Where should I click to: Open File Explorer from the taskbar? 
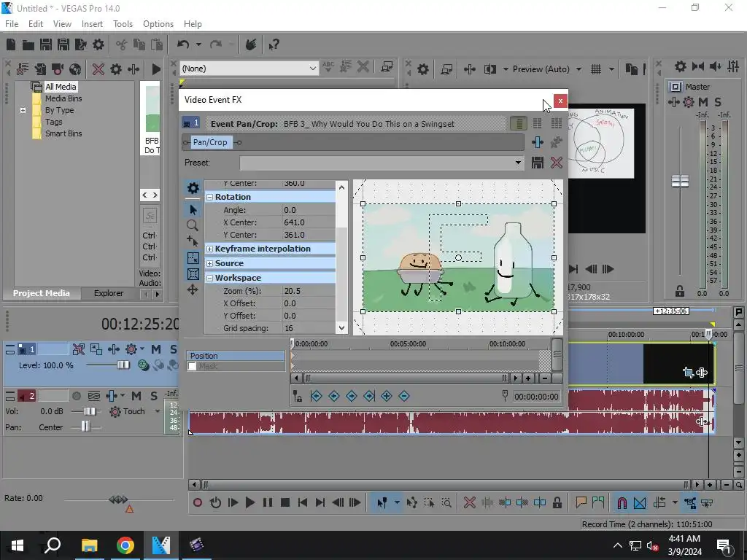89,545
